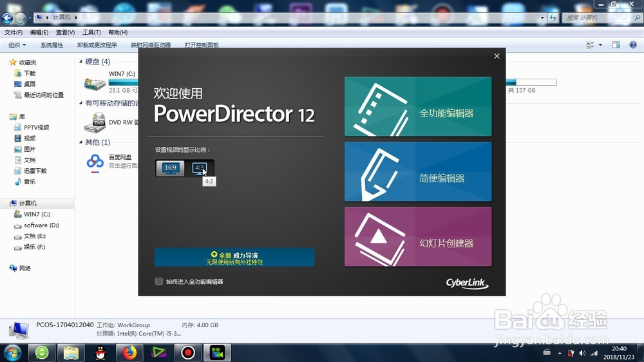644x362 pixels.
Task: Open the Firefox taskbar icon
Action: tap(130, 352)
